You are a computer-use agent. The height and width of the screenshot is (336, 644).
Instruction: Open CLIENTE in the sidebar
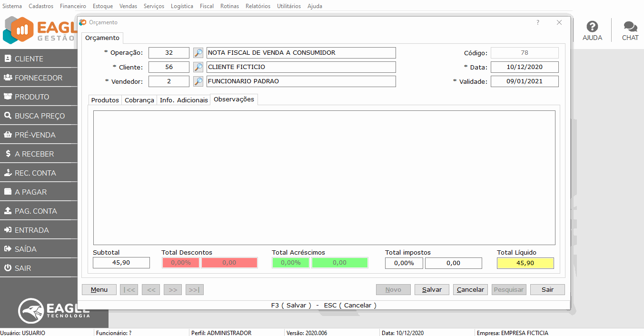(x=39, y=59)
